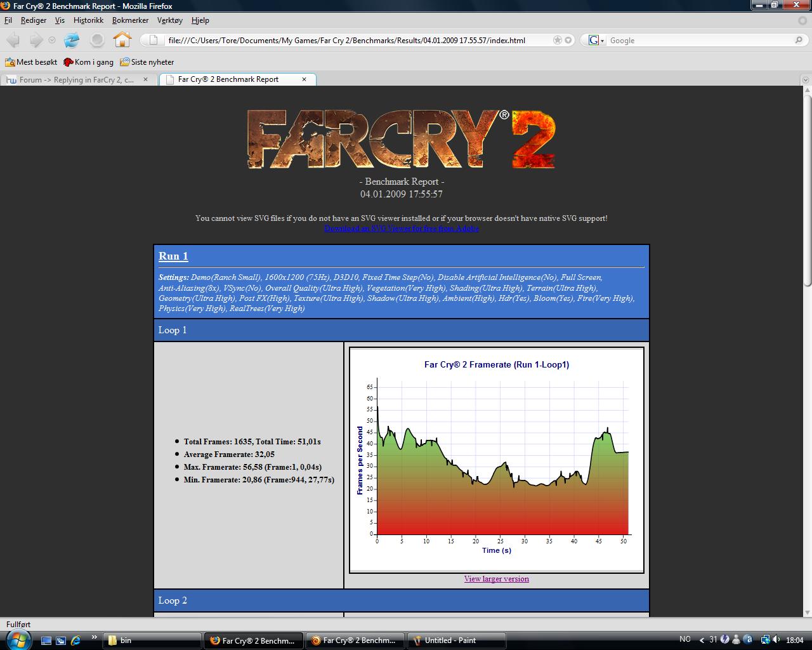This screenshot has height=650, width=812.
Task: Click the NO language indicator
Action: coord(685,640)
